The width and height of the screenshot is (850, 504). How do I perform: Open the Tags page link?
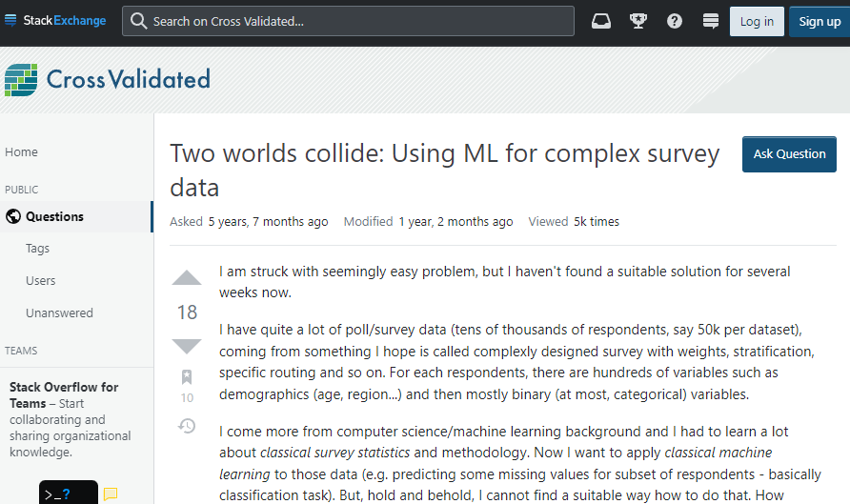(37, 249)
